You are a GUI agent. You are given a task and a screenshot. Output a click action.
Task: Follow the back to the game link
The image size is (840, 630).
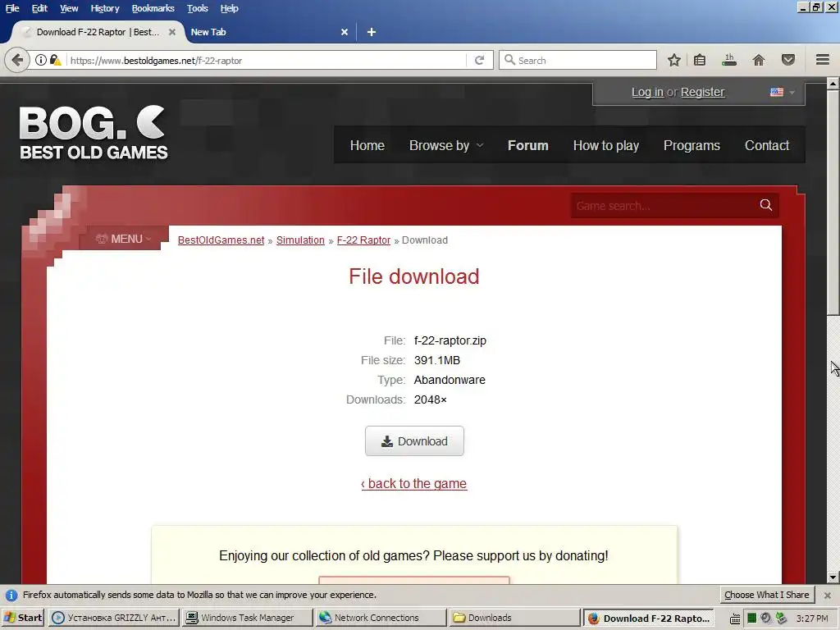coord(414,484)
